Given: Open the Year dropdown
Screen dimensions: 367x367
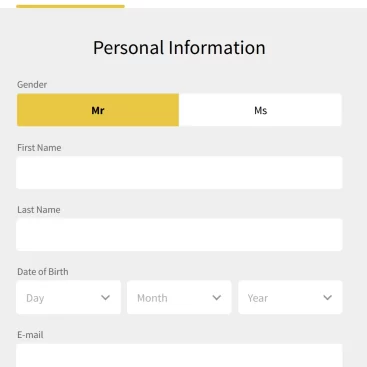Looking at the screenshot, I should [x=290, y=297].
